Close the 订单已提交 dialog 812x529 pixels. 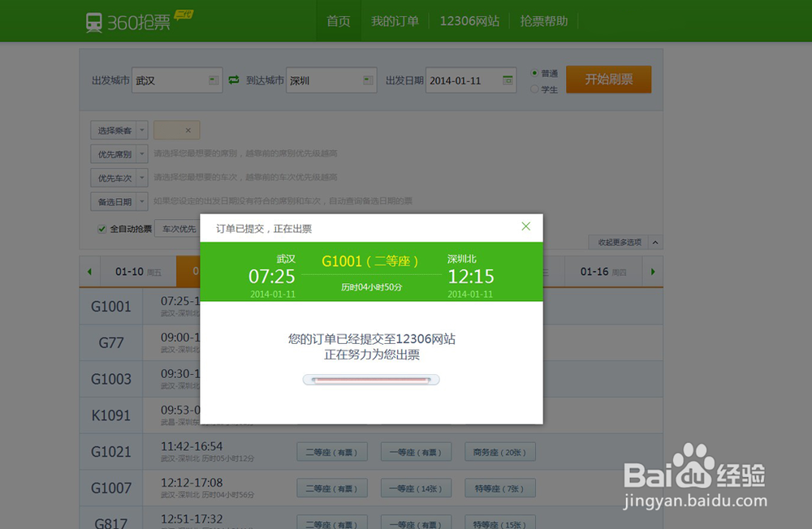tap(525, 226)
